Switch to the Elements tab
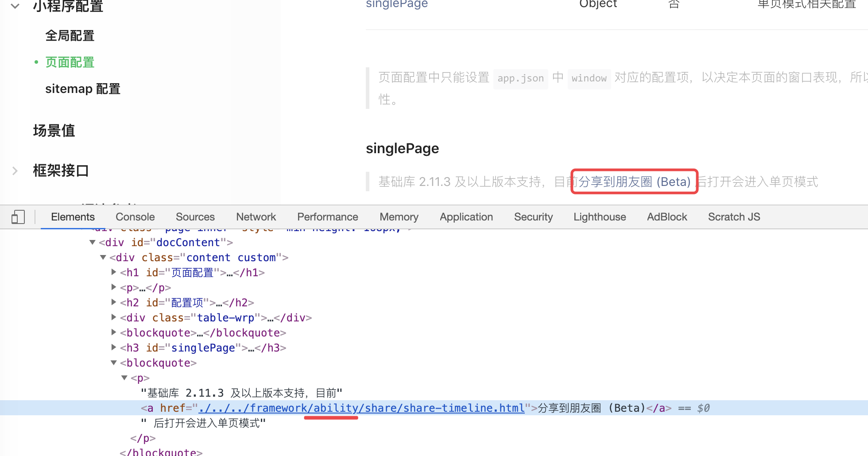 point(73,217)
